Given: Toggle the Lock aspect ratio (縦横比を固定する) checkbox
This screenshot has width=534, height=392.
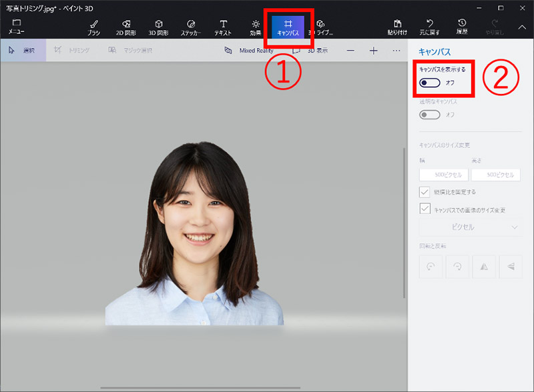Looking at the screenshot, I should [425, 192].
